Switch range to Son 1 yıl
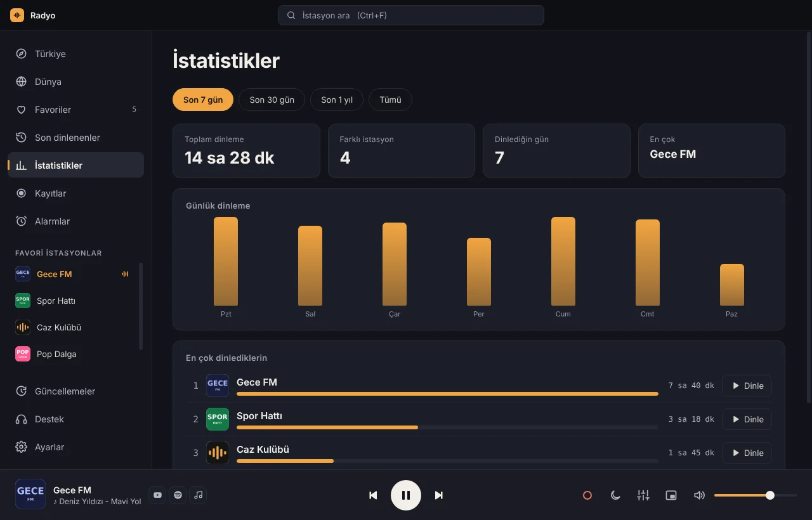The image size is (812, 520). pyautogui.click(x=337, y=100)
